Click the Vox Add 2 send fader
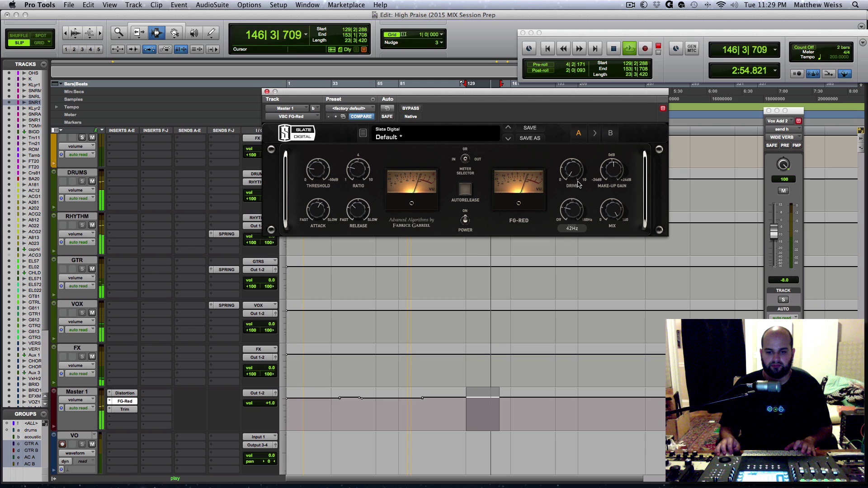The width and height of the screenshot is (868, 488). tap(774, 232)
